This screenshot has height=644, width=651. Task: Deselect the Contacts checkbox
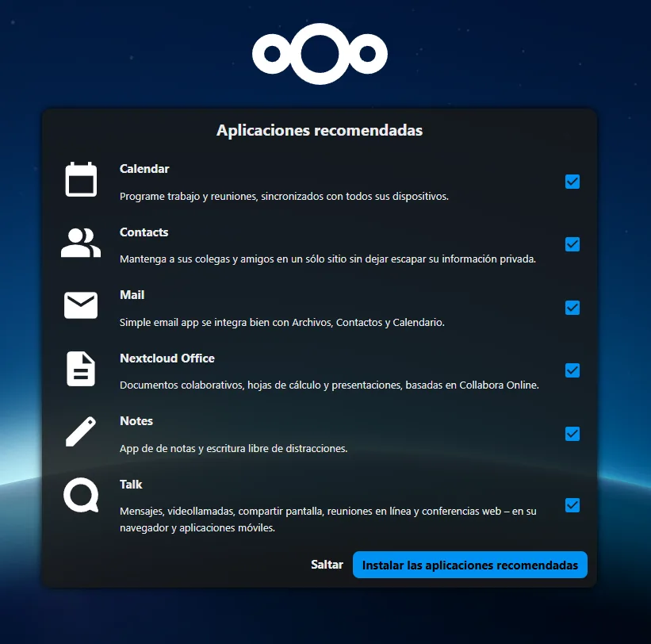tap(572, 244)
